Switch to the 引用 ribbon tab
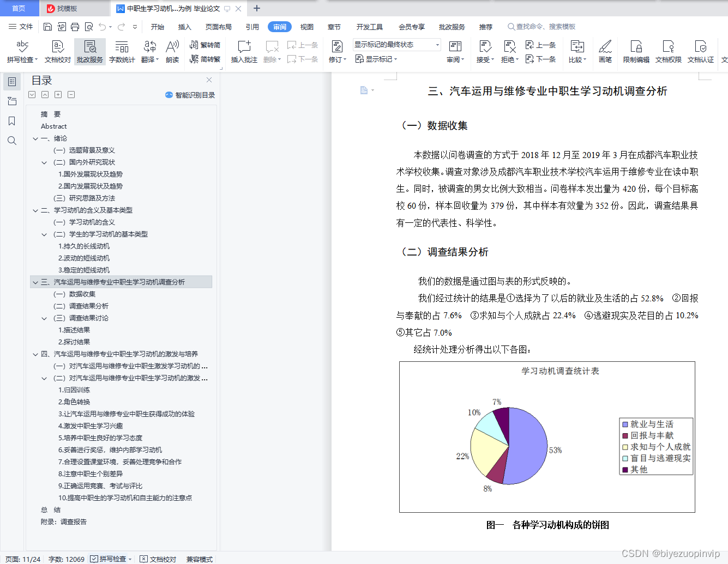The width and height of the screenshot is (728, 564). 252,27
